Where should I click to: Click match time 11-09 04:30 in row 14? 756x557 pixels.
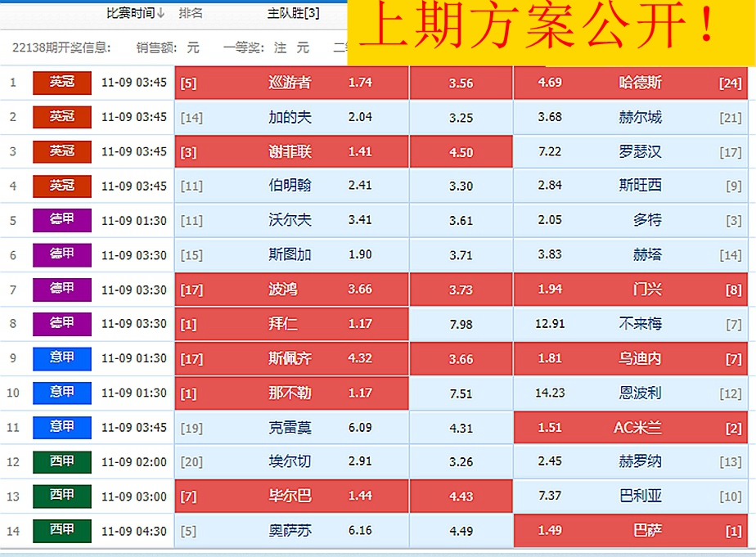coord(133,532)
